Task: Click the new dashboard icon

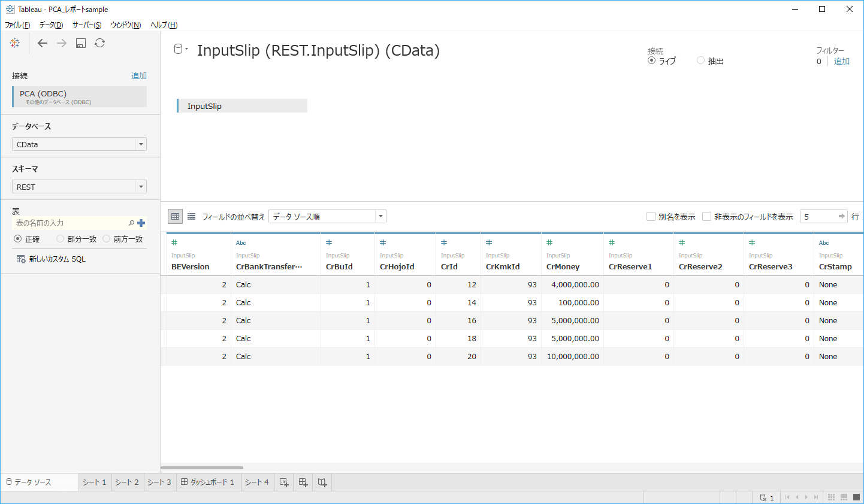Action: coord(303,482)
